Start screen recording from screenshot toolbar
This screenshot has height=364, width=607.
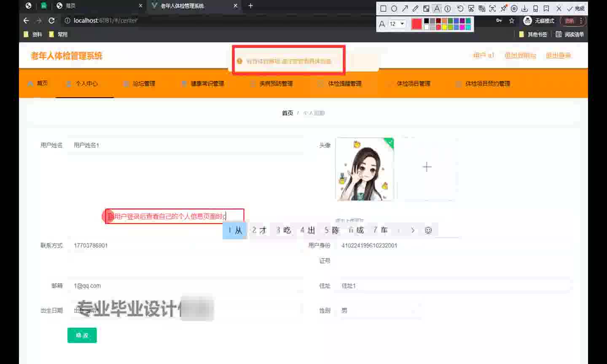tap(514, 8)
